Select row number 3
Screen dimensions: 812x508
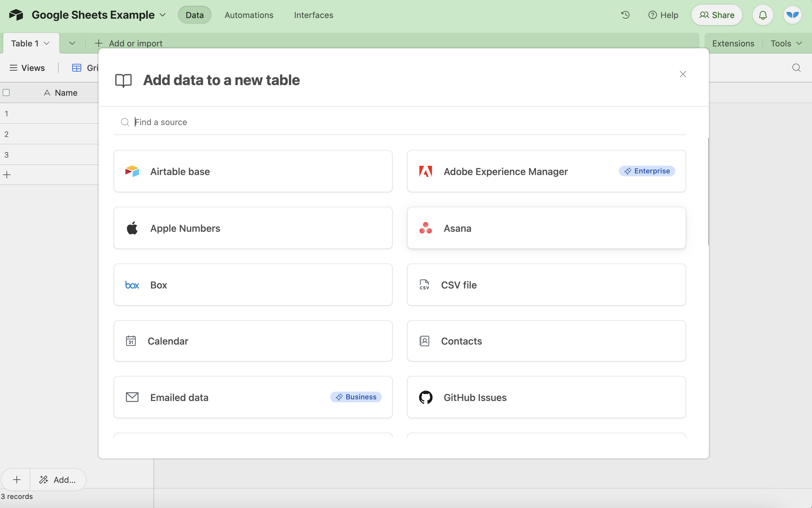6,155
